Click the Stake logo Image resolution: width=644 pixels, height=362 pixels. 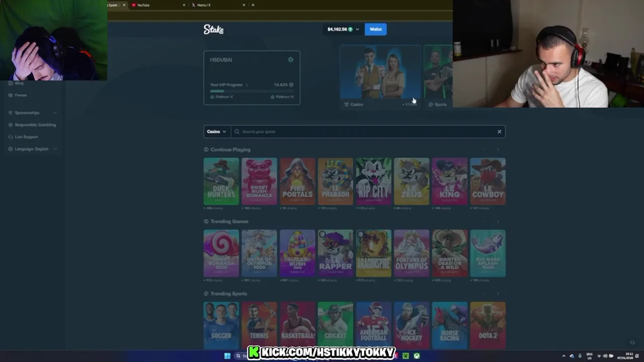click(x=213, y=30)
